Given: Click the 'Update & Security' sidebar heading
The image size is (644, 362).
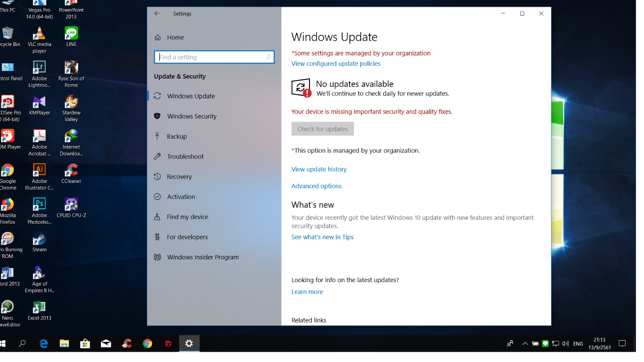Looking at the screenshot, I should coord(180,76).
